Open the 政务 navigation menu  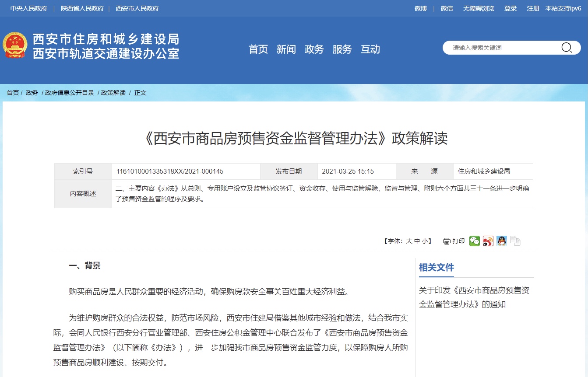click(x=314, y=49)
